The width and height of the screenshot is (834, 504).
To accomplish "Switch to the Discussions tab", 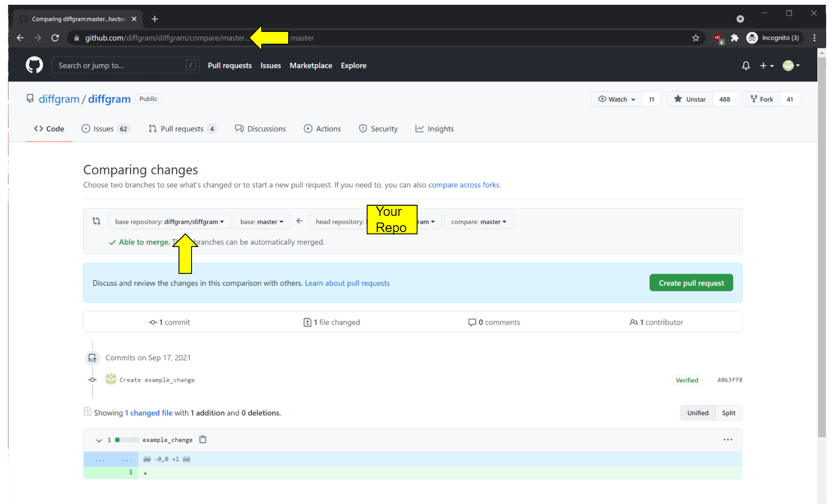I will [260, 129].
